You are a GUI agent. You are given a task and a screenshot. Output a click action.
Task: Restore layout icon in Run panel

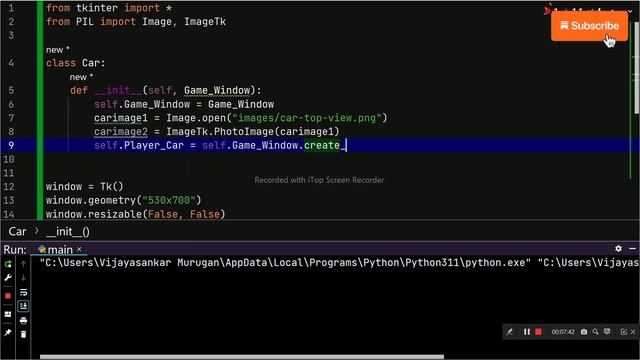coord(8,314)
